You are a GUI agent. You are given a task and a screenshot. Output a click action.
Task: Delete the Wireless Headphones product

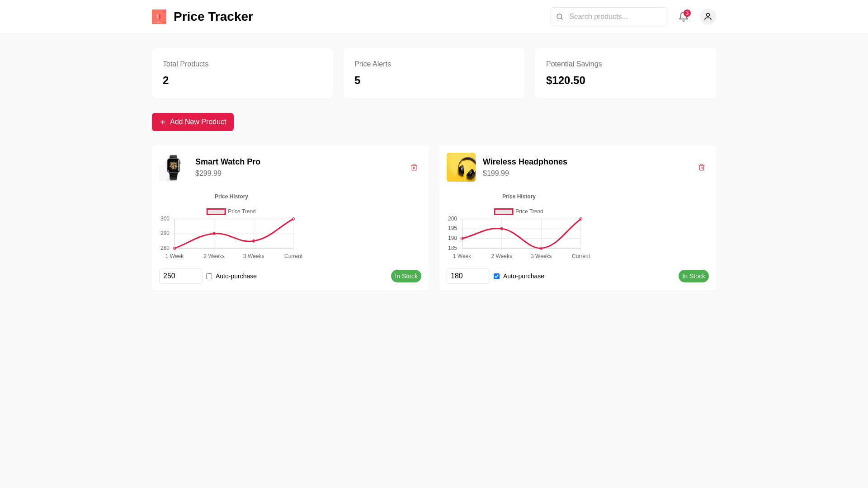click(701, 167)
